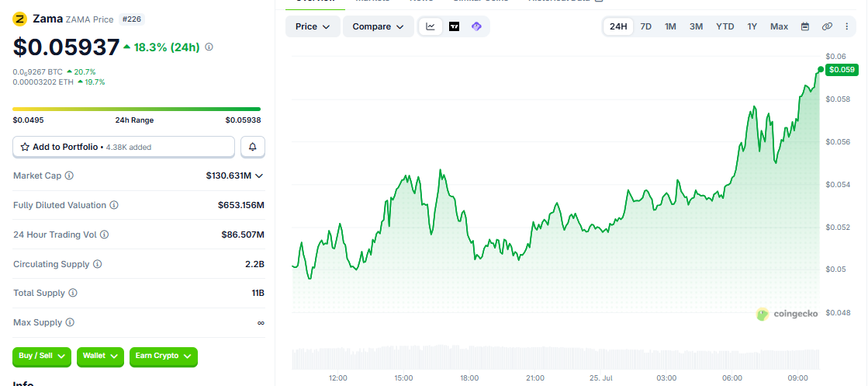Click the $0.05937 price text
The height and width of the screenshot is (386, 868).
click(67, 47)
